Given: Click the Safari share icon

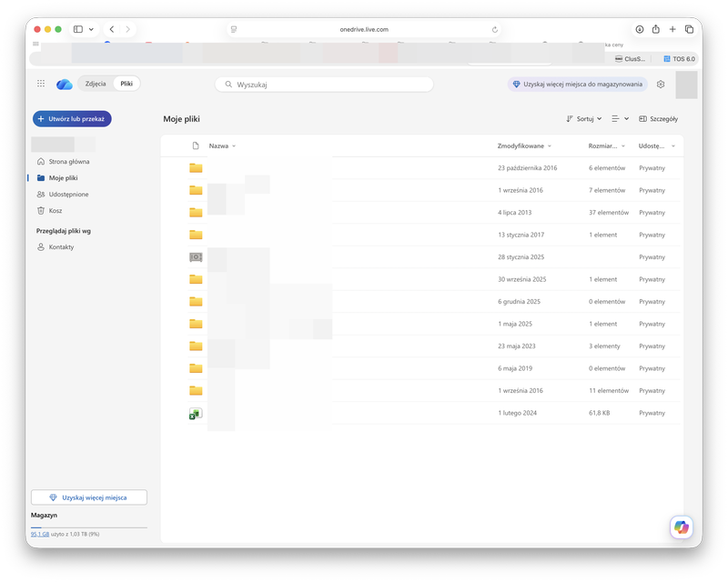Looking at the screenshot, I should pos(655,29).
